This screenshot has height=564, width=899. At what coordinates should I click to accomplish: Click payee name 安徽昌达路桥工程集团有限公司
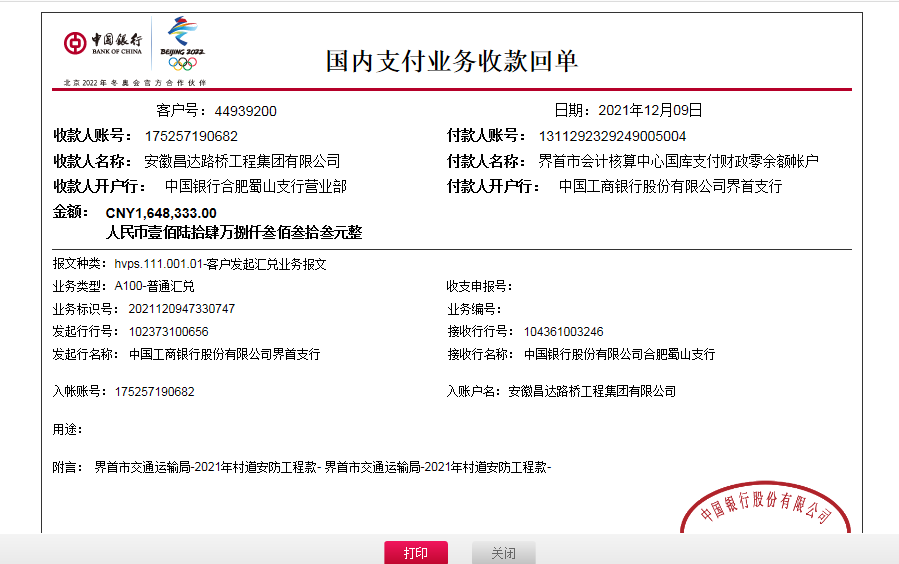coord(242,161)
